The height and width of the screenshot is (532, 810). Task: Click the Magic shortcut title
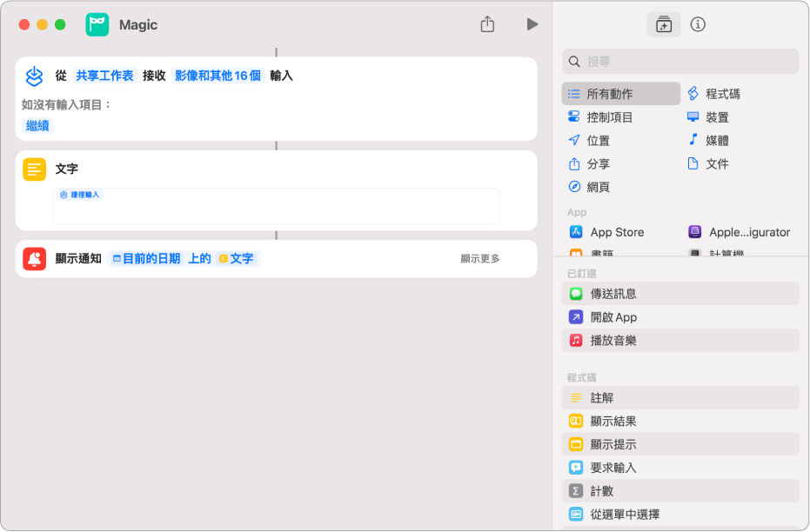click(138, 24)
